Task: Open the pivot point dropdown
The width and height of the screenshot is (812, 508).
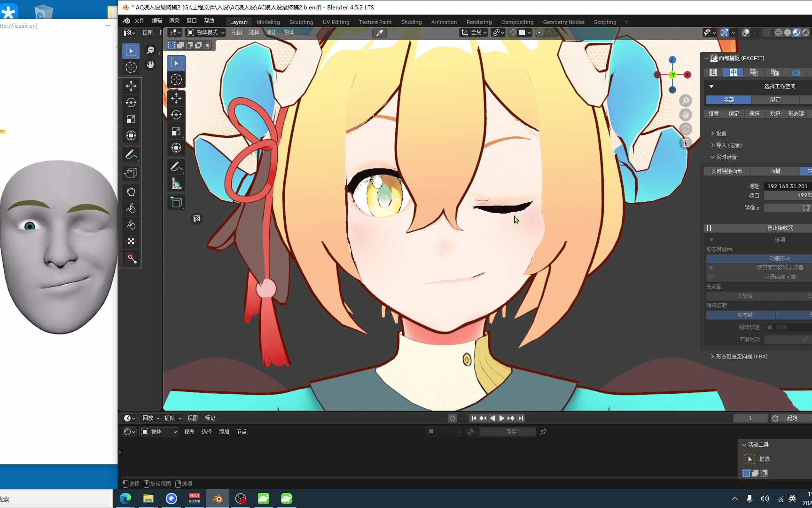Action: pyautogui.click(x=498, y=32)
